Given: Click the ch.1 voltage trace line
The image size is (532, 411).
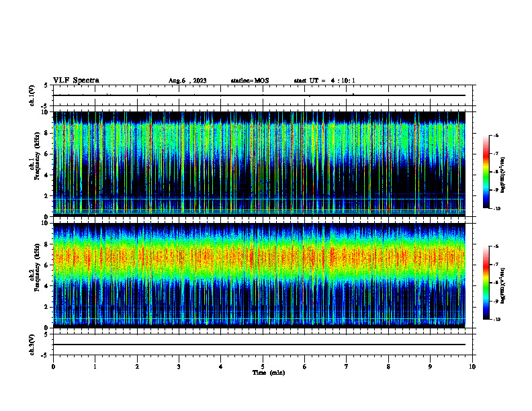Looking at the screenshot, I should coord(259,95).
